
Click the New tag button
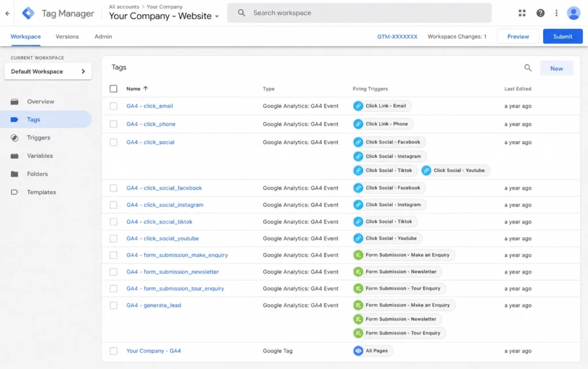click(x=556, y=68)
